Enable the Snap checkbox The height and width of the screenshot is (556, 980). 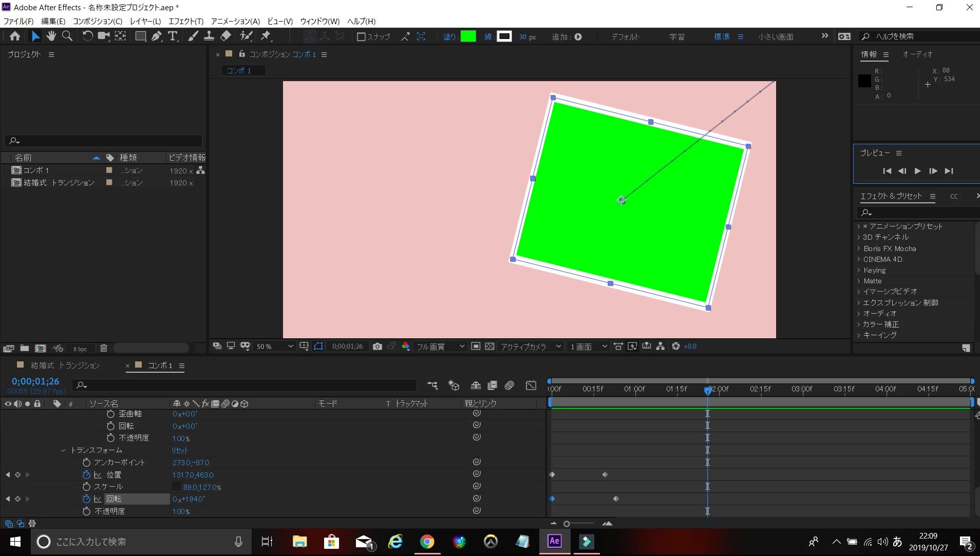[361, 37]
